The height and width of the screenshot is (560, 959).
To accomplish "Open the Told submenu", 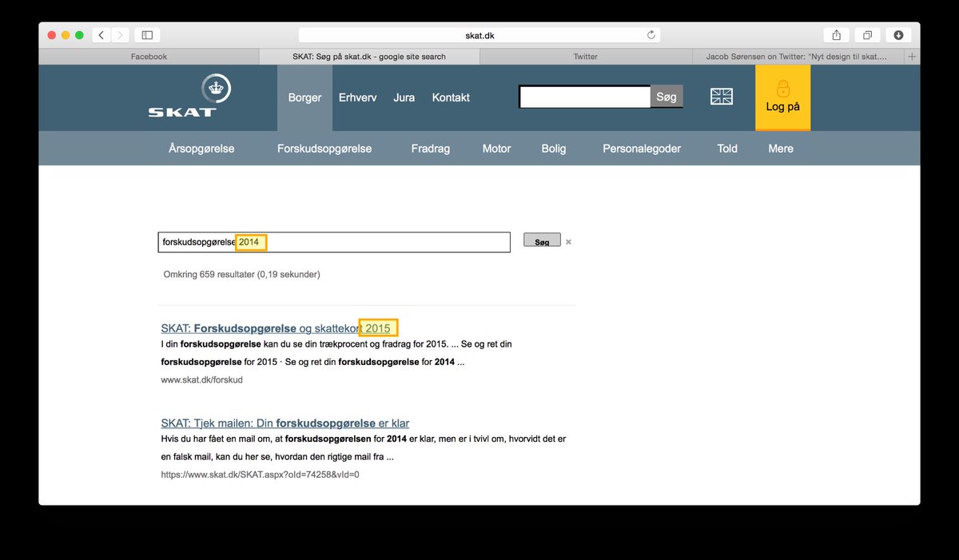I will point(727,149).
